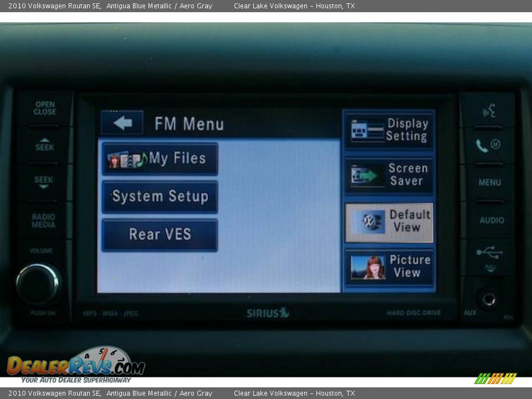Select Rear VES option

coord(160,235)
